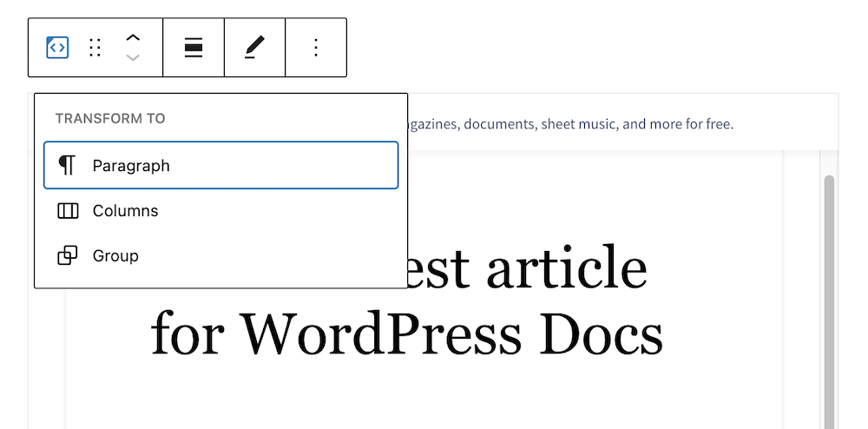Click text 'documents, sheet music, and more for free.'
The height and width of the screenshot is (429, 868).
point(598,124)
